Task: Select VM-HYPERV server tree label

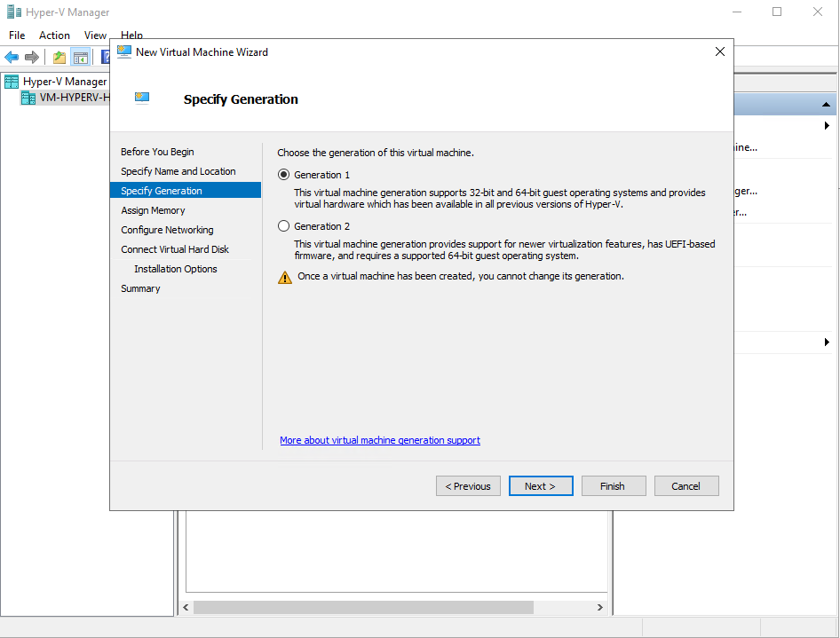Action: [74, 98]
